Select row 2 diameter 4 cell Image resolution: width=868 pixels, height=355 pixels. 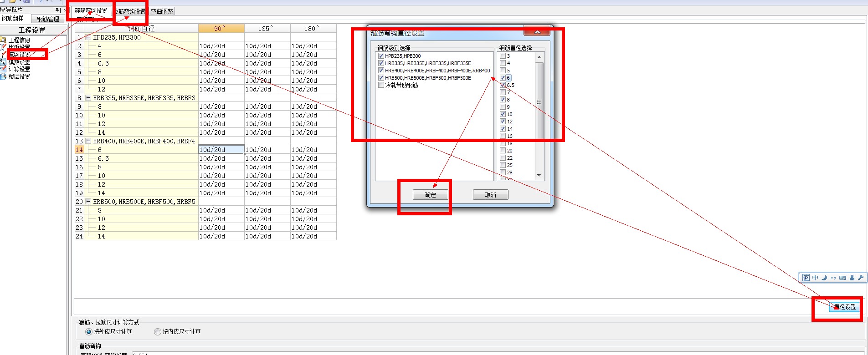[141, 46]
